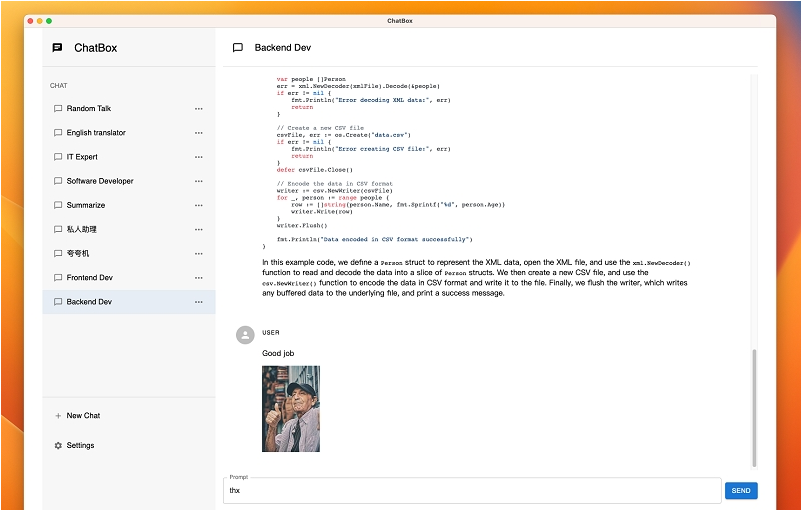Viewport: 802px width, 510px height.
Task: Click the green maximize window button
Action: pos(49,21)
